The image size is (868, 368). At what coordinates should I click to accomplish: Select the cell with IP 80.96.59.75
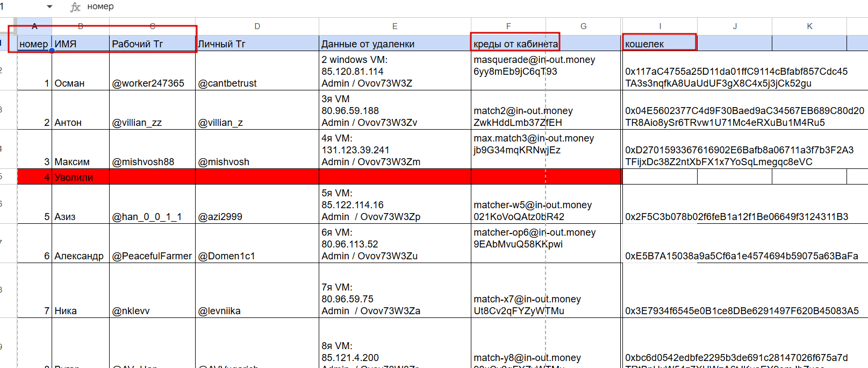394,291
